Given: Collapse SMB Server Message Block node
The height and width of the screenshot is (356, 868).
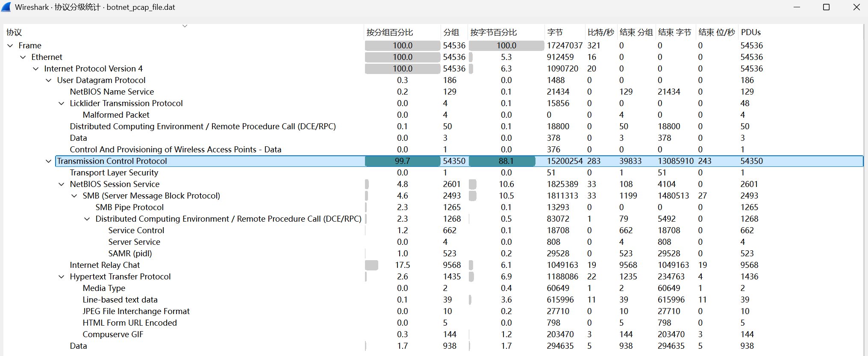Looking at the screenshot, I should (74, 196).
